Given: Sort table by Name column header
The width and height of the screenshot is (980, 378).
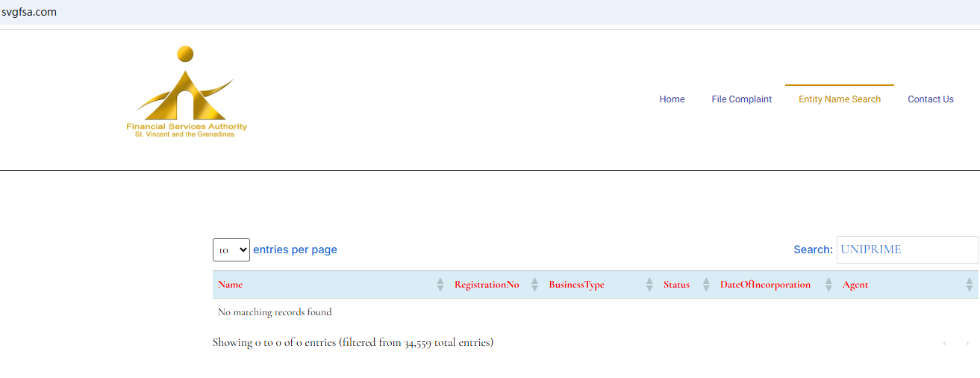Looking at the screenshot, I should tap(230, 285).
